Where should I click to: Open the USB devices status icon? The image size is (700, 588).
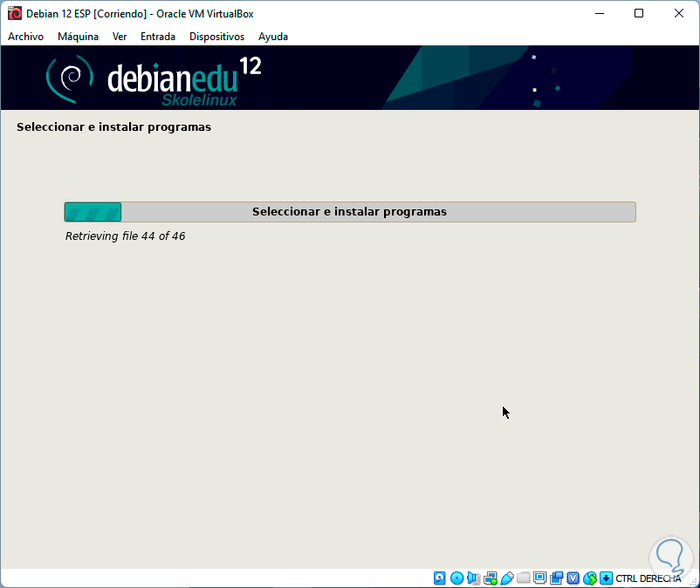pyautogui.click(x=507, y=578)
